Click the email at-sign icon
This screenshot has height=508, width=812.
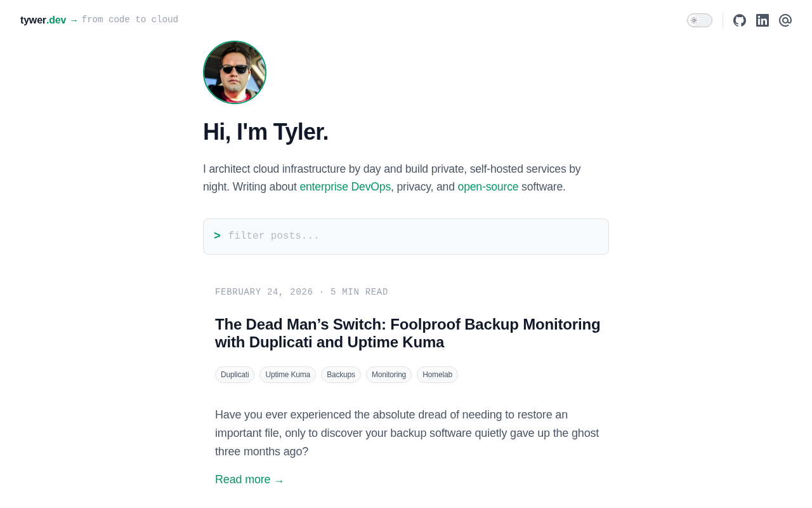tap(785, 20)
